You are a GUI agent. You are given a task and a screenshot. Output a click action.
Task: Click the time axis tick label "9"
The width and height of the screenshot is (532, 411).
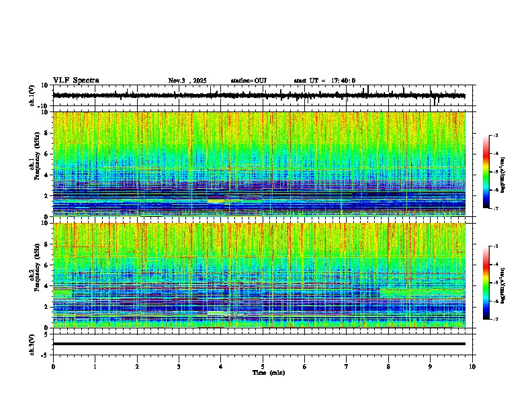tap(430, 367)
